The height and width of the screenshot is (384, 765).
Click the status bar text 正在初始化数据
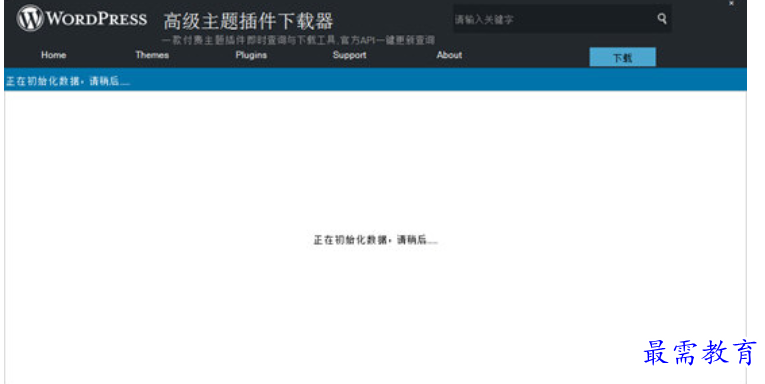(67, 81)
